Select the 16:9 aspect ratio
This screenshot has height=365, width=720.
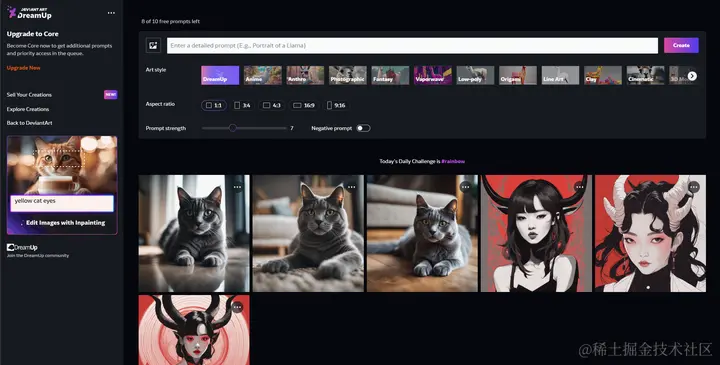coord(304,105)
